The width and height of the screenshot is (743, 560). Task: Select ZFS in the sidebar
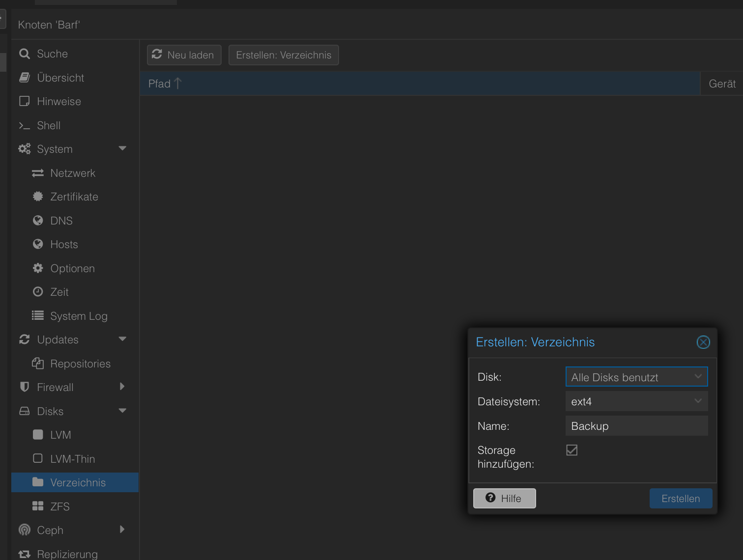pos(75,506)
